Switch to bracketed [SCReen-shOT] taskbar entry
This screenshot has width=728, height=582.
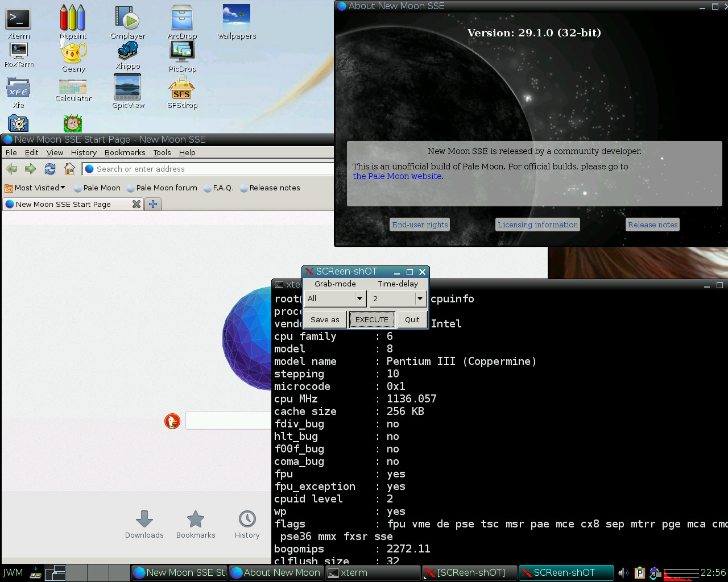[470, 572]
